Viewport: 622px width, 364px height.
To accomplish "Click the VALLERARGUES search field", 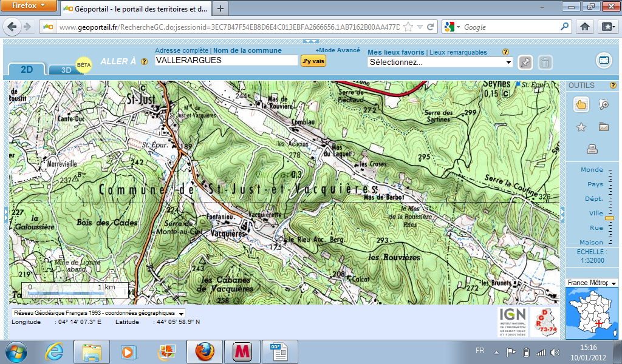I will coord(226,60).
